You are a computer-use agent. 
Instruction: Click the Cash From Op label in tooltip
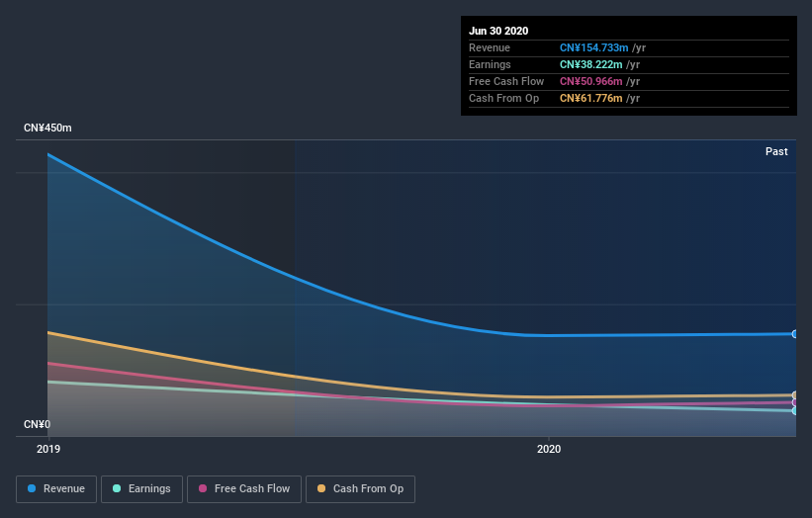pos(503,98)
